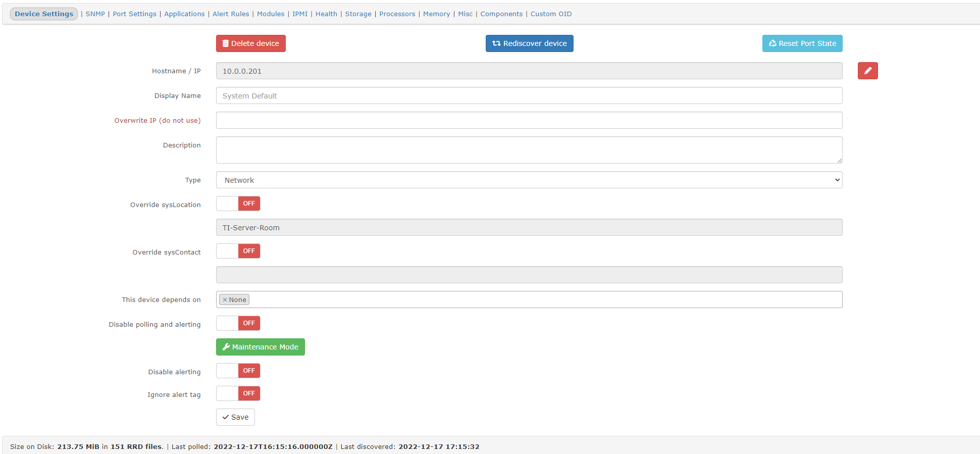Open the Misc tab
This screenshot has width=980, height=454.
pos(466,14)
